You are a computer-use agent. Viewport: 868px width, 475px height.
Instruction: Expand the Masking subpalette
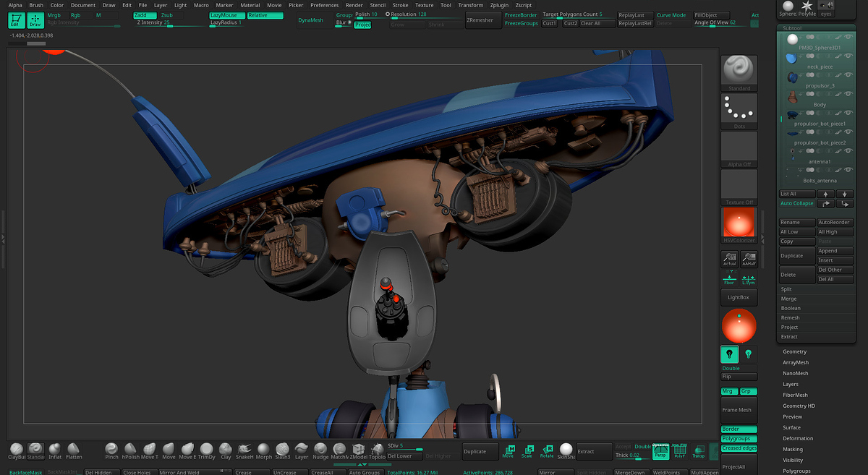click(793, 449)
